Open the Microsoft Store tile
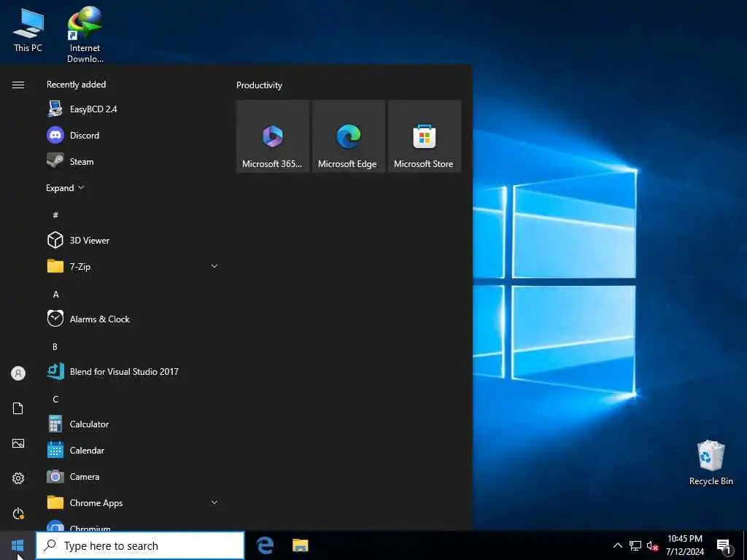Screen dimensions: 747x560 [x=425, y=136]
